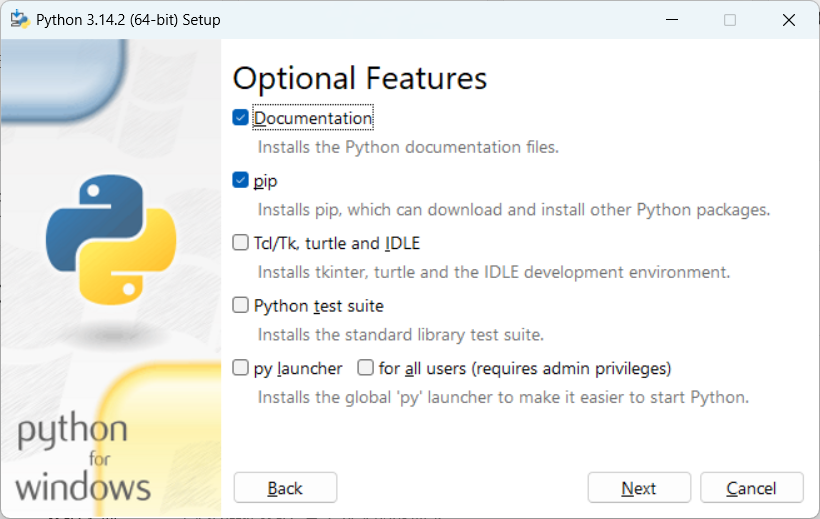Click the Python installer title bar icon

click(20, 20)
